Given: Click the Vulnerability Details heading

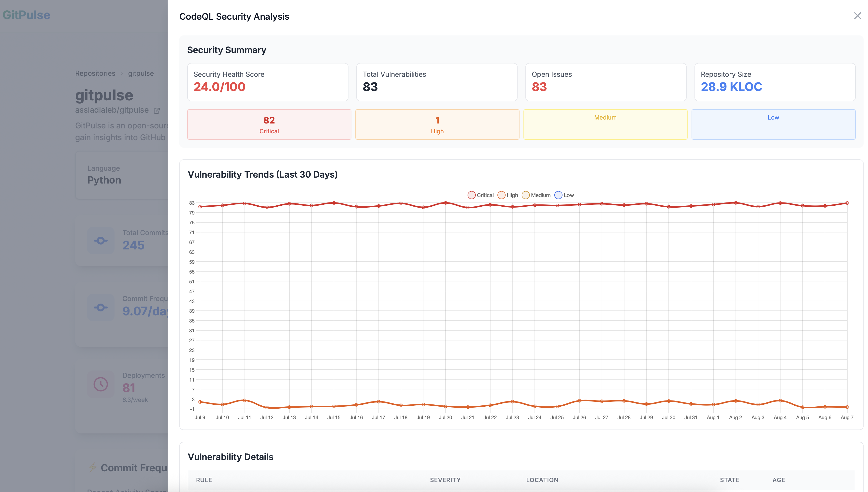Looking at the screenshot, I should pyautogui.click(x=231, y=457).
